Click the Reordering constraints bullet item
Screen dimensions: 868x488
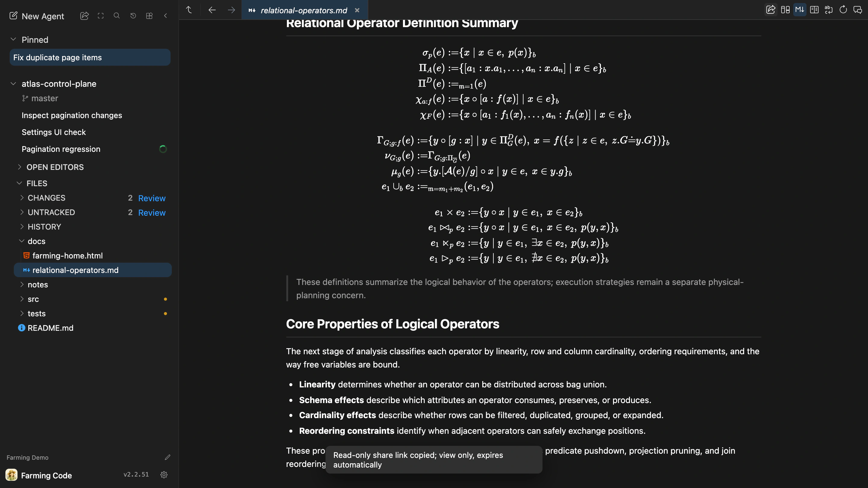pyautogui.click(x=472, y=430)
